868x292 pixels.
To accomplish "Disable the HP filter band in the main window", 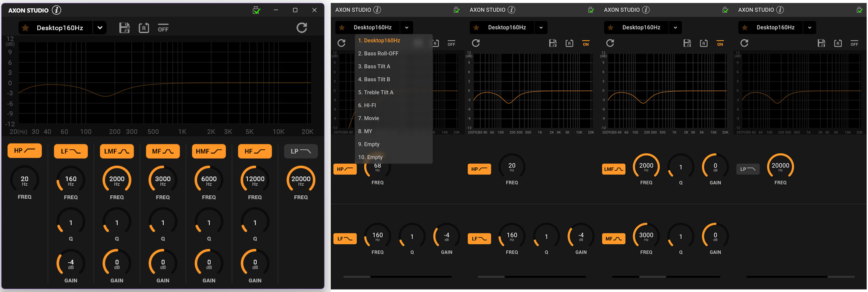I will [x=25, y=151].
